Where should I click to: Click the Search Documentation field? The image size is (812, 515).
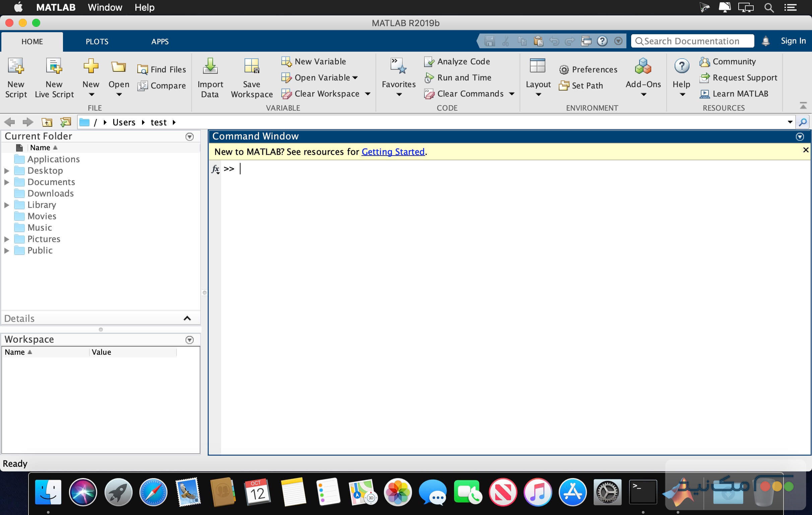(692, 41)
